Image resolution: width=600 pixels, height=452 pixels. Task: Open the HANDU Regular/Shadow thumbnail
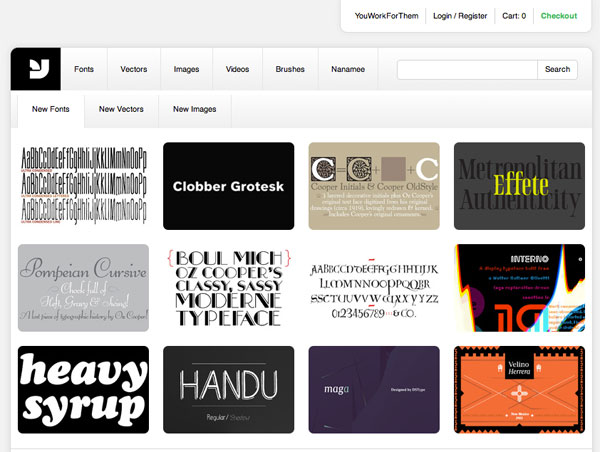pos(228,390)
